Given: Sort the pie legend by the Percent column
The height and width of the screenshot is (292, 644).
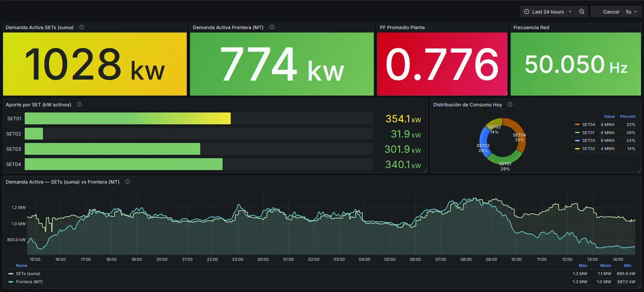Looking at the screenshot, I should [627, 116].
